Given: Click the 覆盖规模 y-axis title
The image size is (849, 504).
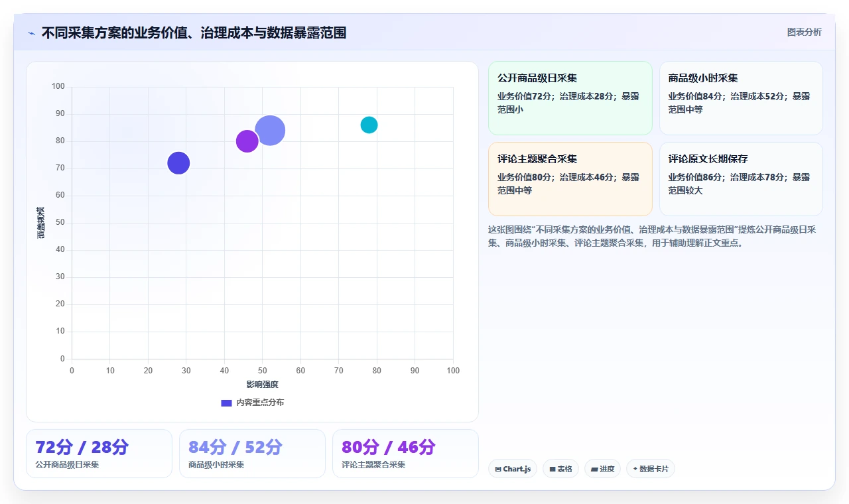Looking at the screenshot, I should pyautogui.click(x=40, y=223).
